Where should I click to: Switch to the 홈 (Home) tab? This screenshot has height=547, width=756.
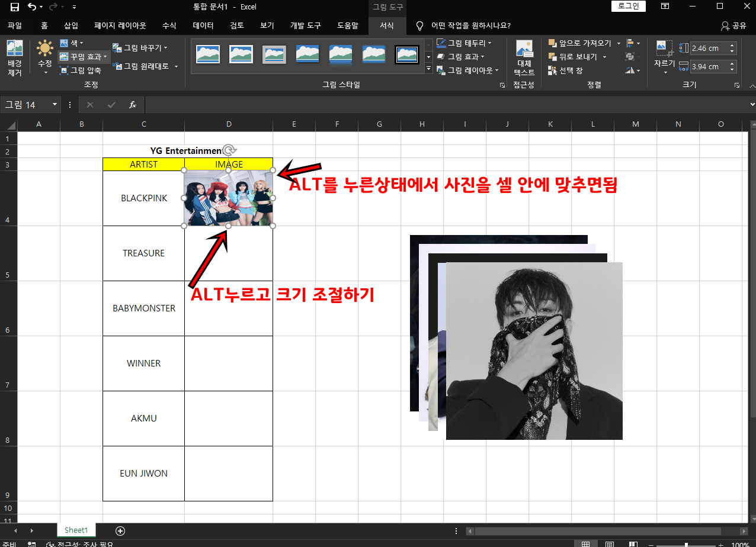44,25
